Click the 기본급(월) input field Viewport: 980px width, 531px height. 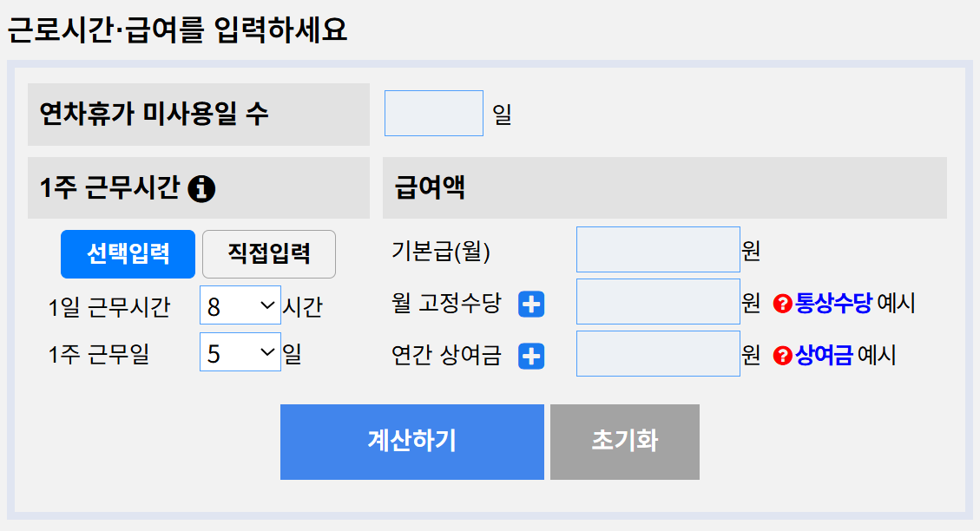[x=657, y=249]
